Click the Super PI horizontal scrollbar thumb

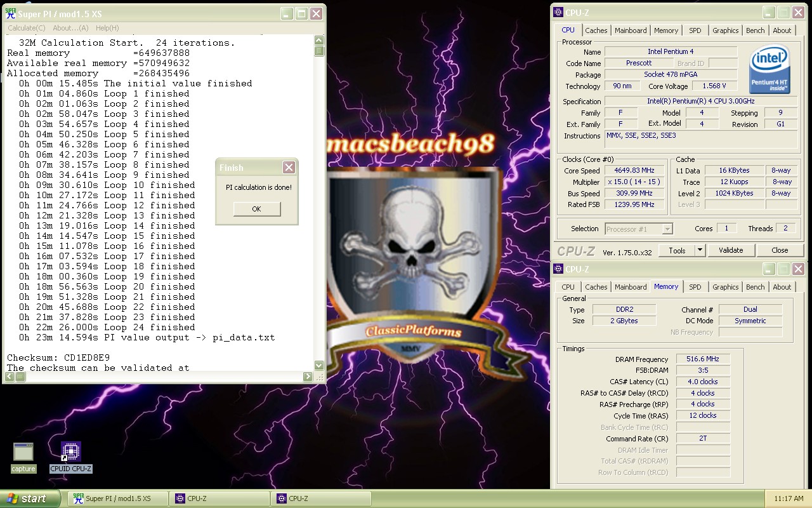point(21,377)
